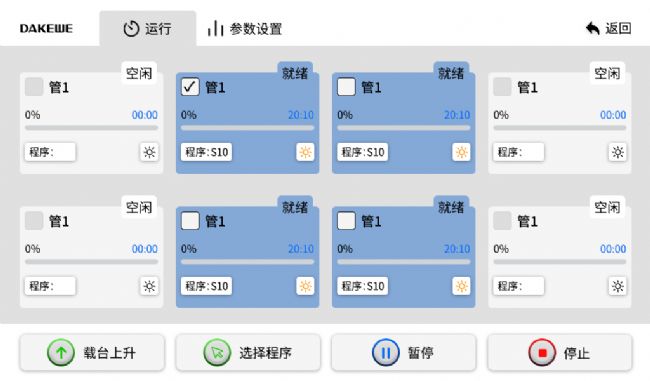Uncheck the checked 管1 checkbox
The height and width of the screenshot is (381, 650).
(x=190, y=87)
